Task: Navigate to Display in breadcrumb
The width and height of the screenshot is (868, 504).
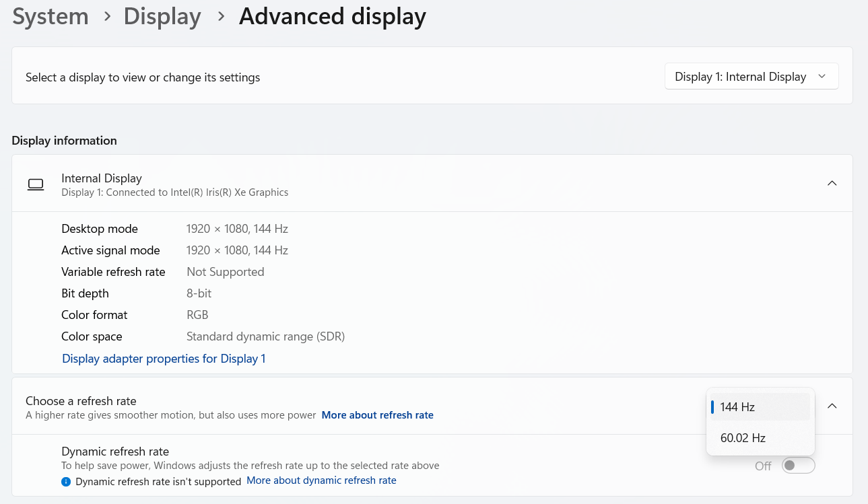Action: click(x=162, y=17)
